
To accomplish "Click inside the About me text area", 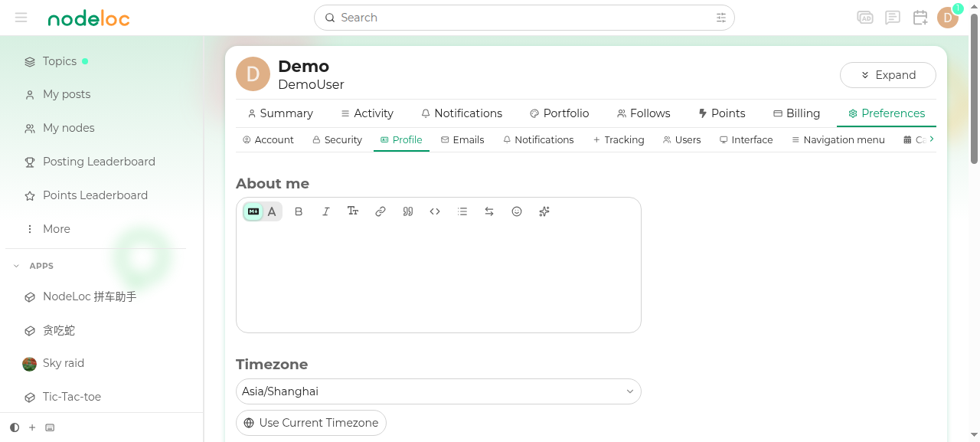I will (x=439, y=277).
